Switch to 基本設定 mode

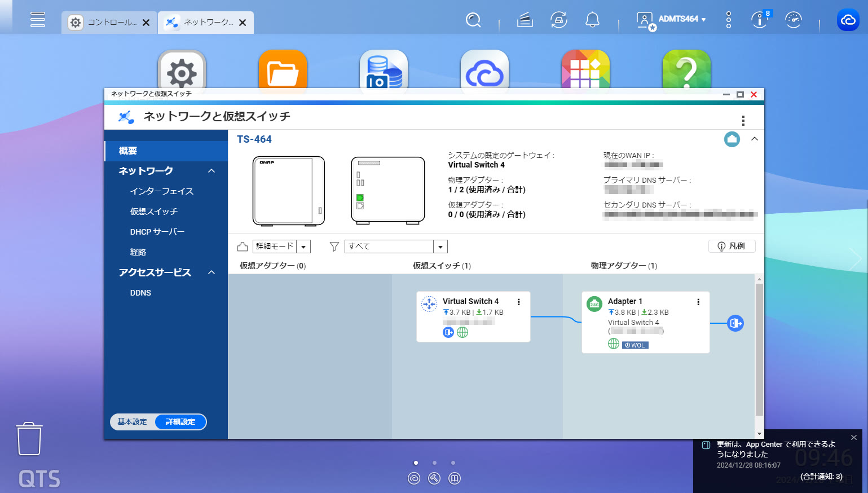pos(132,422)
